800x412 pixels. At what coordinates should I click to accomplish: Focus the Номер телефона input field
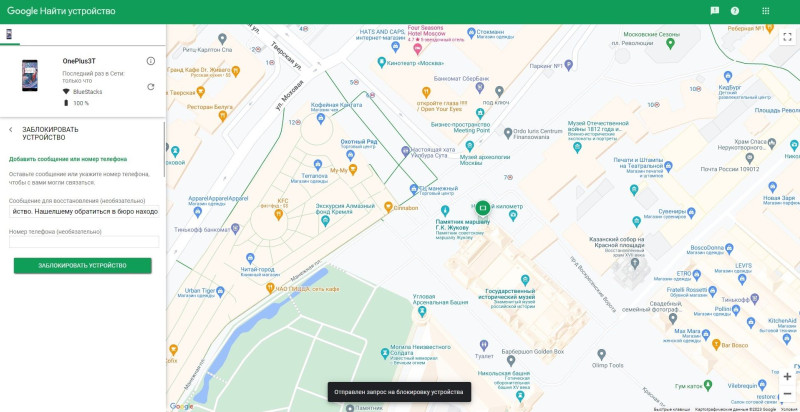(84, 242)
